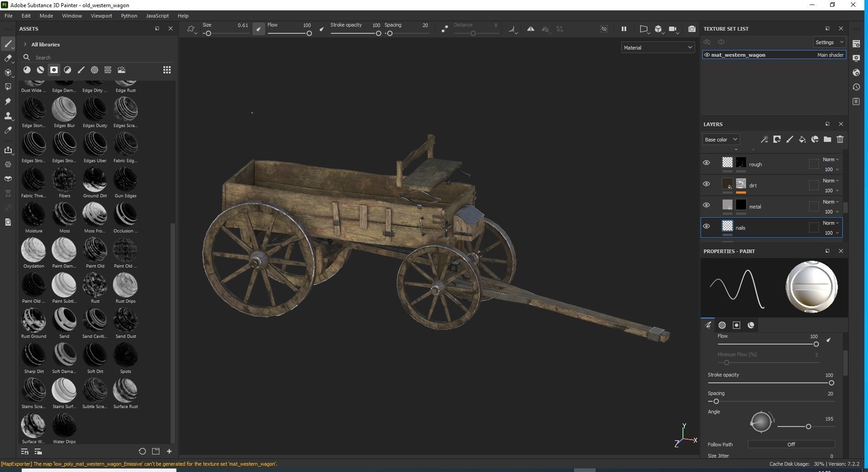Viewport: 868px width, 472px height.
Task: Select the Material picker eyedropper
Action: [8, 130]
